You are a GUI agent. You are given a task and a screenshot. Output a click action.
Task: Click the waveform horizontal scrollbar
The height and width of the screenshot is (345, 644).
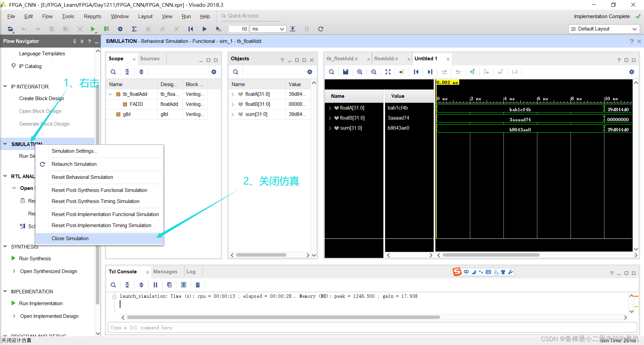click(x=491, y=255)
